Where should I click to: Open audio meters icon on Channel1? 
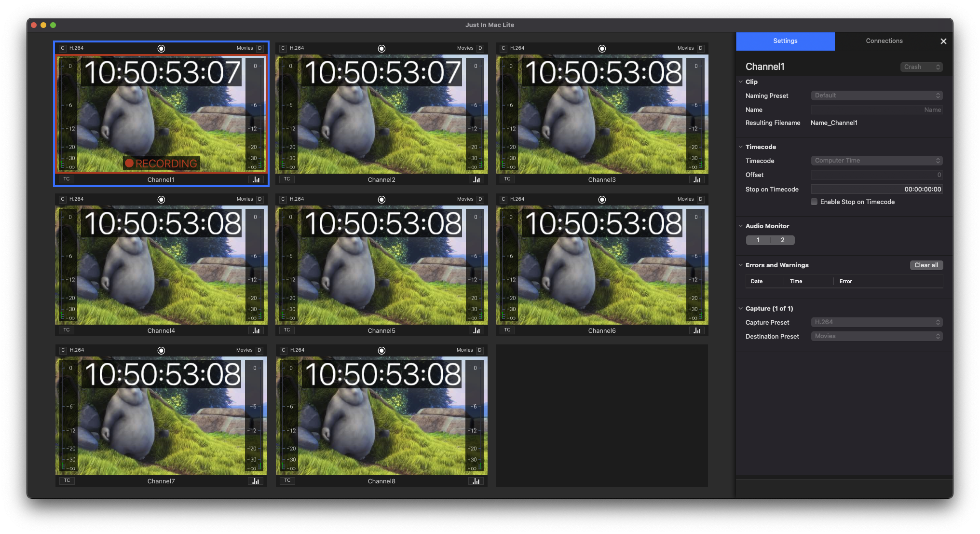coord(256,179)
